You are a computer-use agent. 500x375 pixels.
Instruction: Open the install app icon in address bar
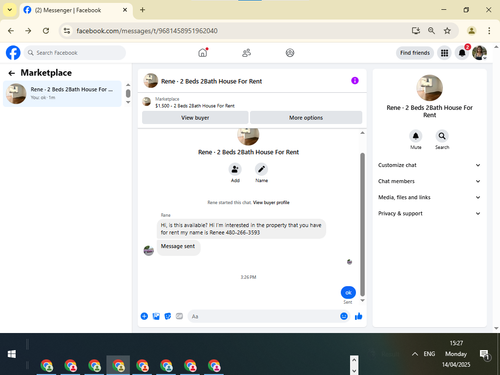coord(416,31)
